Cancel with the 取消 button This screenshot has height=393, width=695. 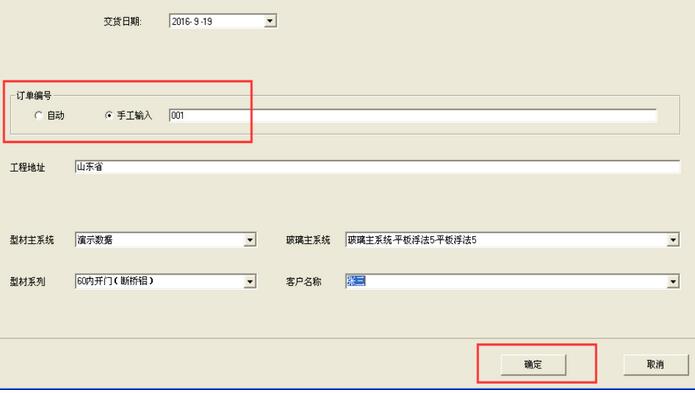click(x=656, y=365)
